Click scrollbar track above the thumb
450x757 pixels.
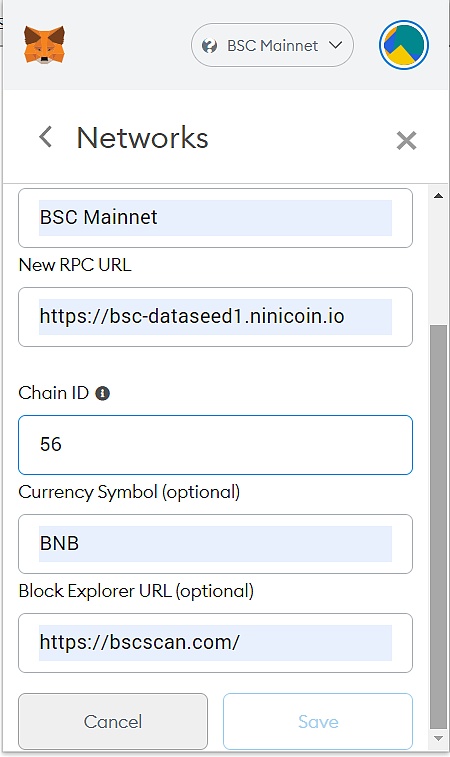click(x=438, y=264)
